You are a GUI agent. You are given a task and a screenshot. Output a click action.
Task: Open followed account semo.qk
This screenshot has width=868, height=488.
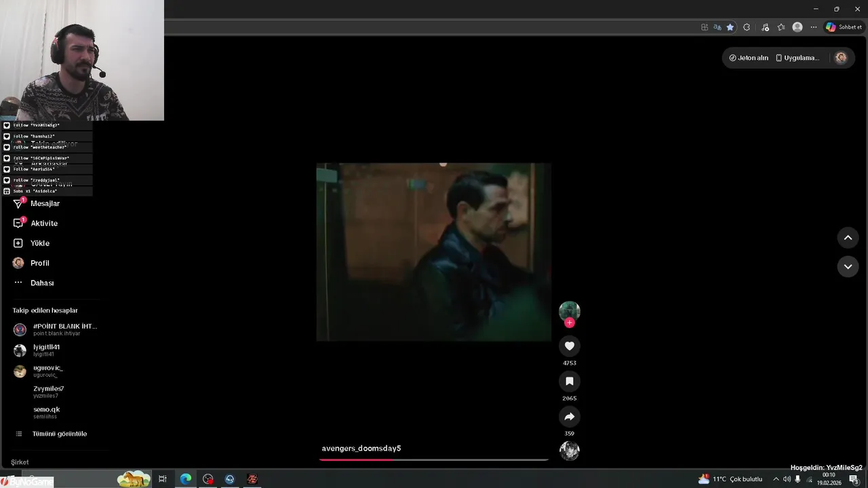tap(46, 412)
